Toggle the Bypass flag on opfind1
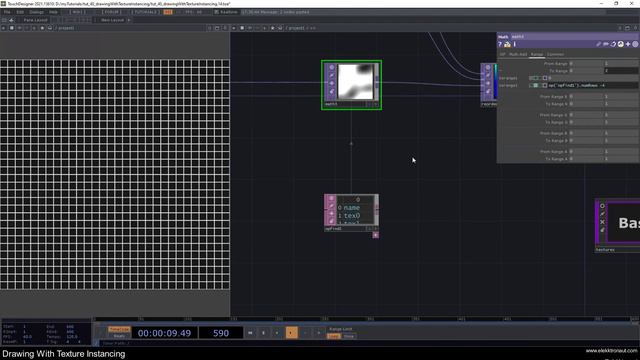Screen dimensions: 640x360 click(331, 213)
